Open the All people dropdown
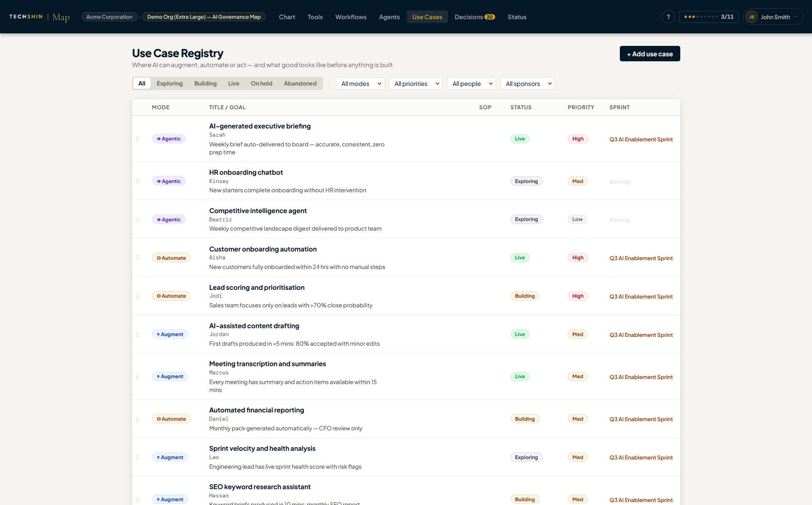The width and height of the screenshot is (812, 505). point(471,83)
